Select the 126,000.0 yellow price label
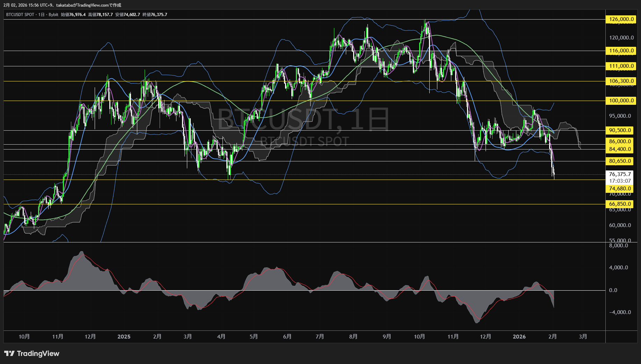The image size is (641, 364). [x=621, y=19]
